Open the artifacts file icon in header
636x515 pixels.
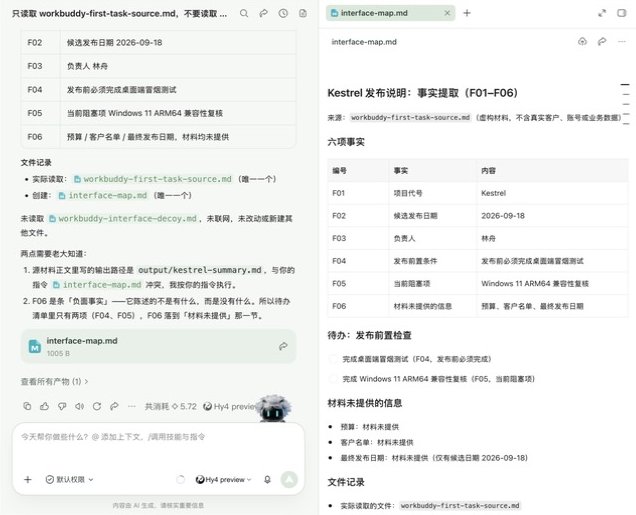[x=303, y=13]
